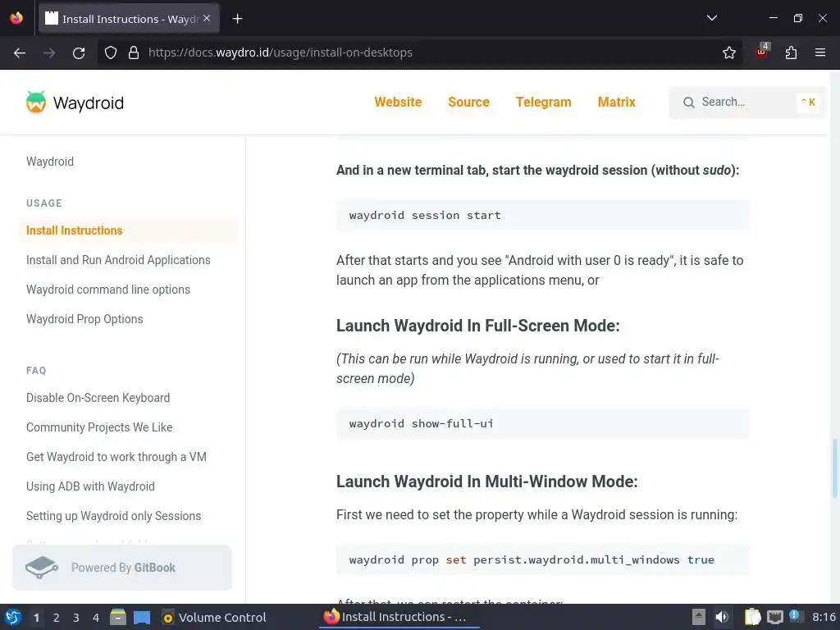
Task: Open the list all tabs dropdown
Action: pyautogui.click(x=711, y=18)
